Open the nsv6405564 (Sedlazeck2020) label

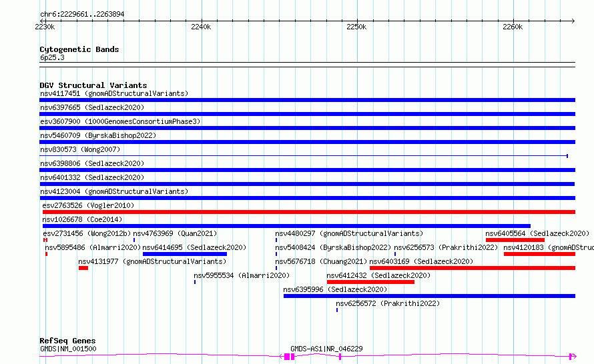pos(537,233)
